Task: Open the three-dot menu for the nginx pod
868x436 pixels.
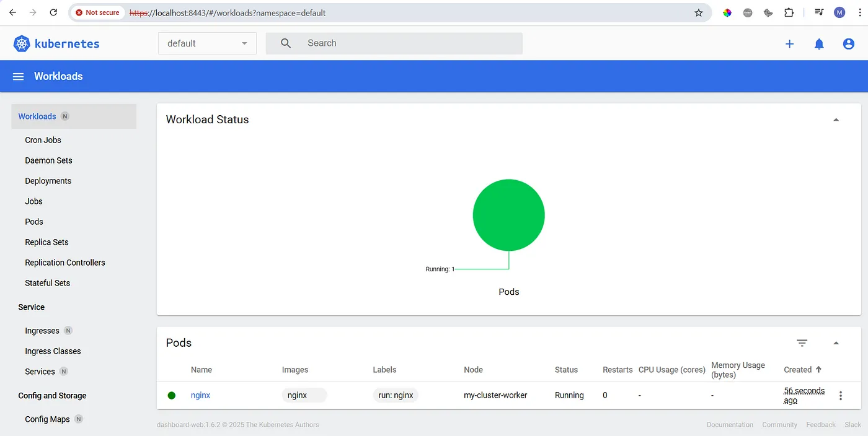Action: point(841,395)
